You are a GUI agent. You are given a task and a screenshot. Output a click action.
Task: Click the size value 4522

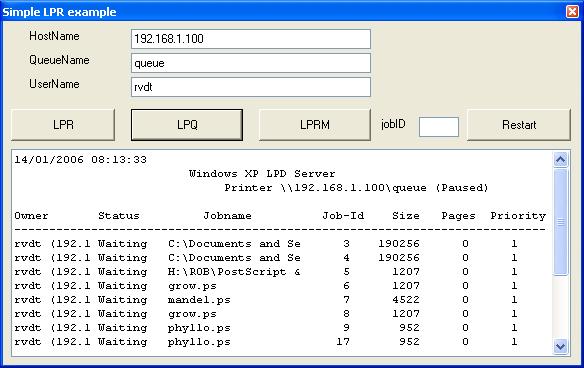pyautogui.click(x=406, y=300)
